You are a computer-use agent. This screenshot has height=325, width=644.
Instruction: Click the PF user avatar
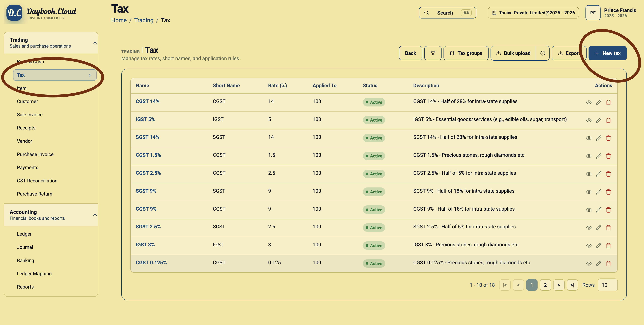593,13
